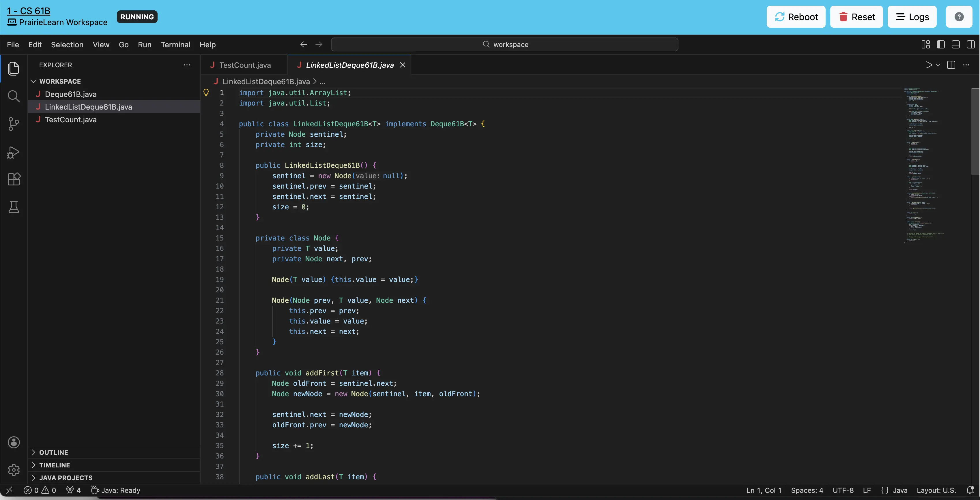Open the run options dropdown arrow
Screen dimensions: 980x500
(x=938, y=65)
